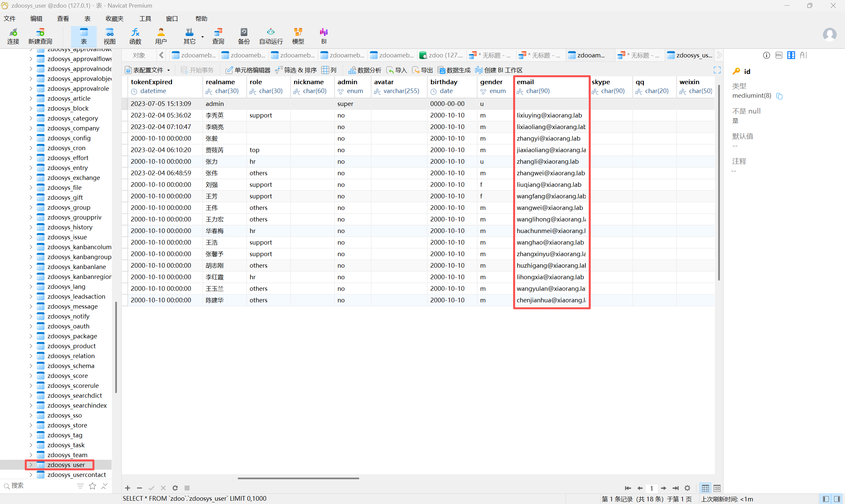Click the refresh icon below the grid
The image size is (845, 504).
click(x=175, y=488)
